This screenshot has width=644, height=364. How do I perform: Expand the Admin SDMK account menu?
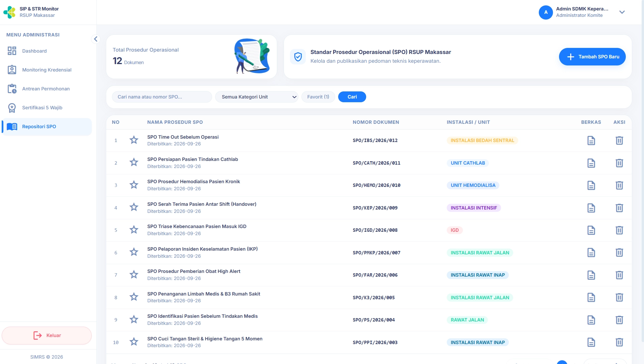click(622, 12)
